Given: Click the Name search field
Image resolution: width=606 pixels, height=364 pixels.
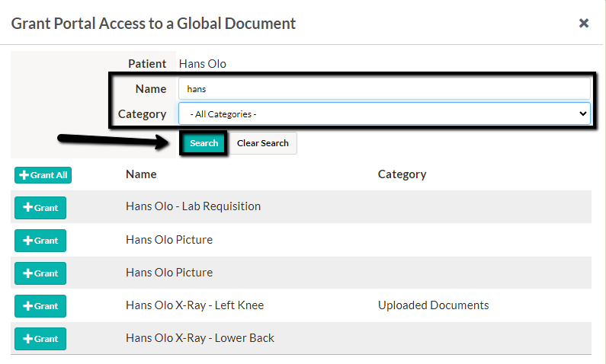Looking at the screenshot, I should (384, 89).
